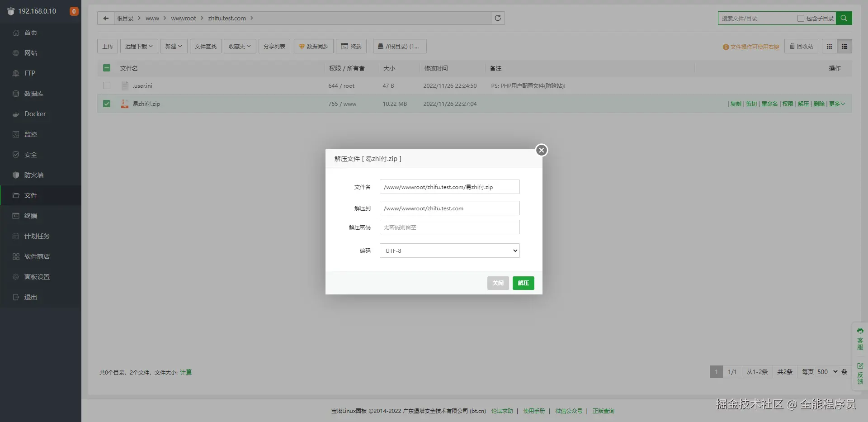
Task: Expand the 新建 dropdown
Action: coord(174,46)
